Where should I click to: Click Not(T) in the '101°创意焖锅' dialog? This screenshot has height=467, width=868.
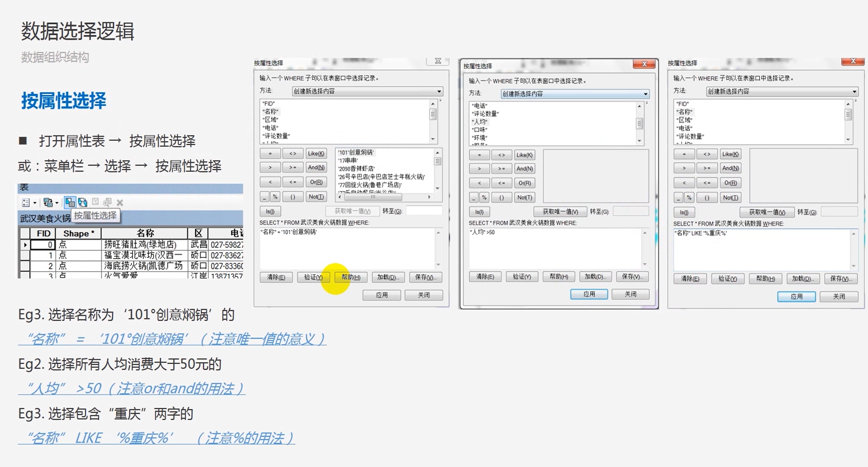(x=316, y=197)
